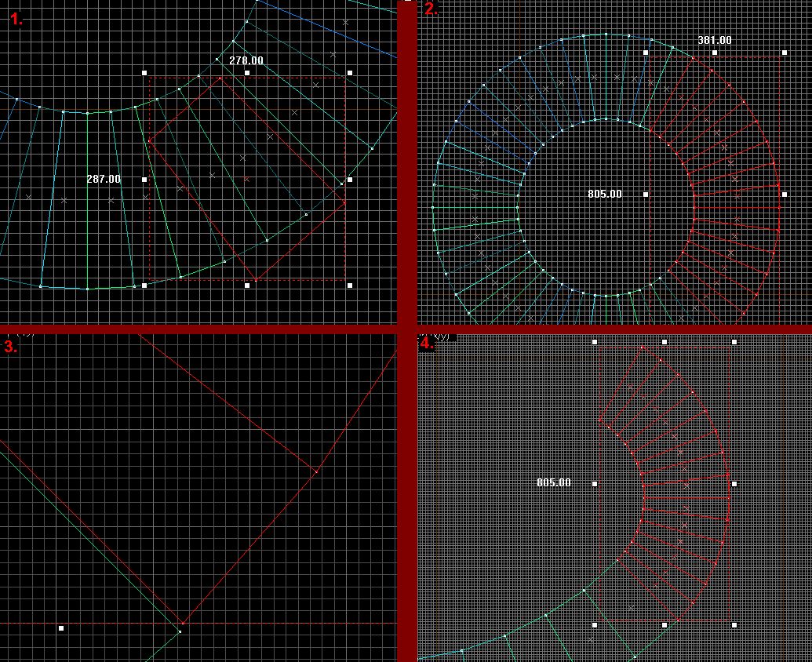Click the top-middle handle of the red arc selection
The width and height of the screenshot is (812, 662).
(x=665, y=342)
